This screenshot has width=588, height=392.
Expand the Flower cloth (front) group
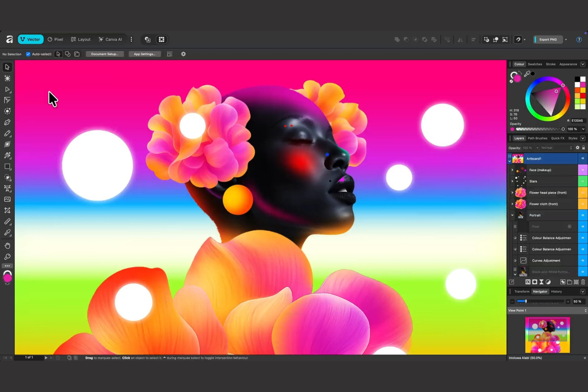coord(512,204)
